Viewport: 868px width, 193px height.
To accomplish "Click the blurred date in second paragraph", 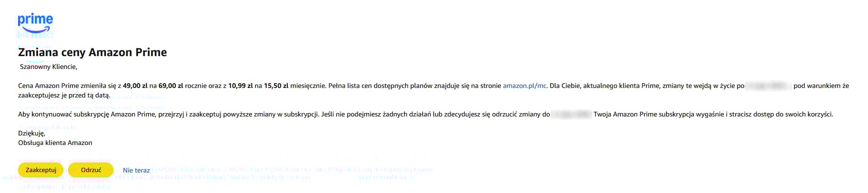I will click(x=571, y=115).
